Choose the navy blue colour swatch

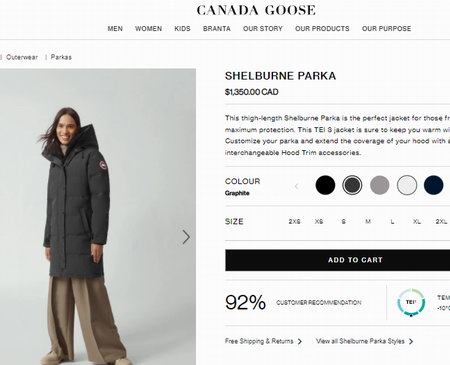433,185
